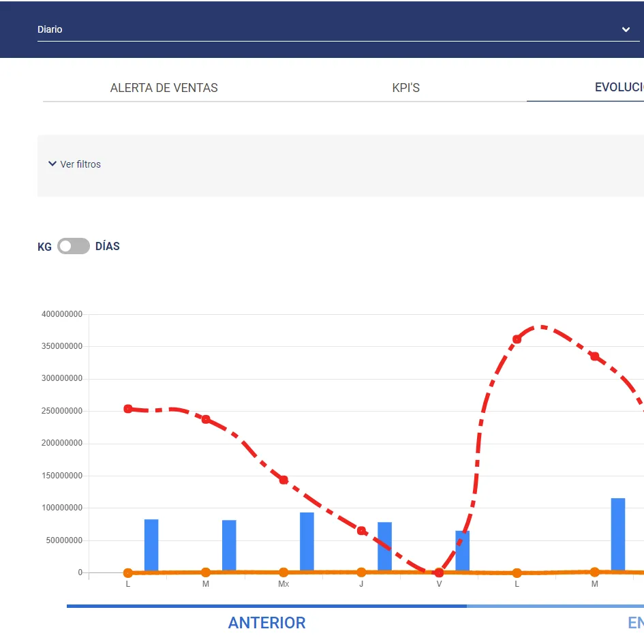Toggle the KG/DÍAS switch

tap(73, 246)
